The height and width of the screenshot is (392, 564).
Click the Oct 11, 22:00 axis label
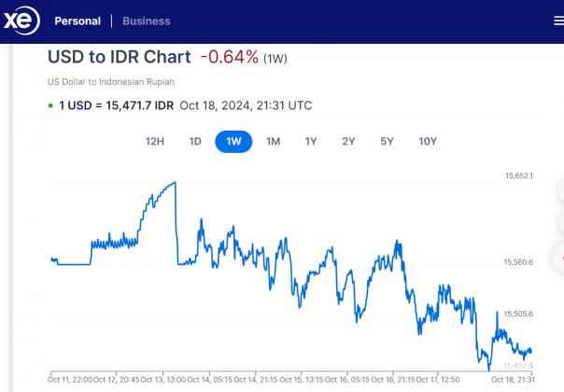click(x=71, y=379)
